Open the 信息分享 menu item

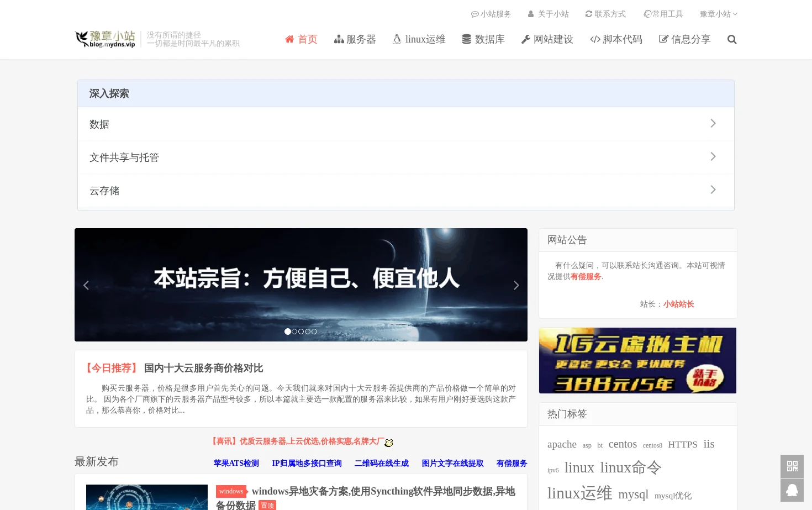tap(685, 39)
